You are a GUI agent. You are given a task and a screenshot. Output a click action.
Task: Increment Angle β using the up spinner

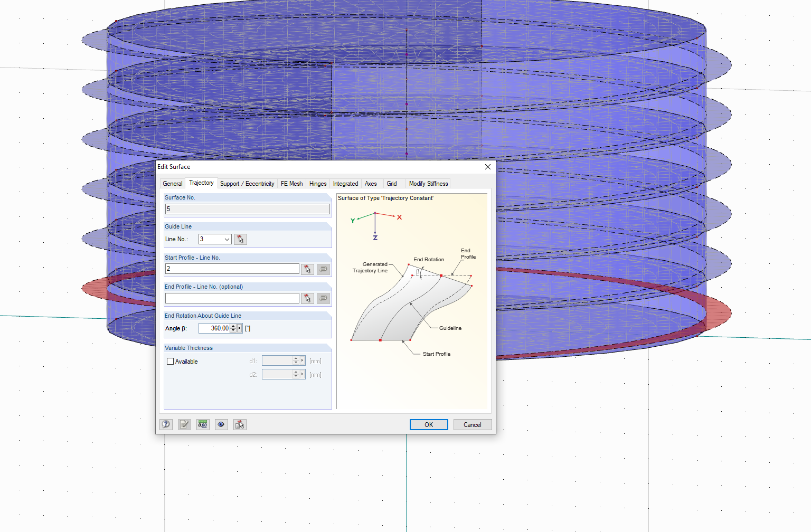point(233,325)
